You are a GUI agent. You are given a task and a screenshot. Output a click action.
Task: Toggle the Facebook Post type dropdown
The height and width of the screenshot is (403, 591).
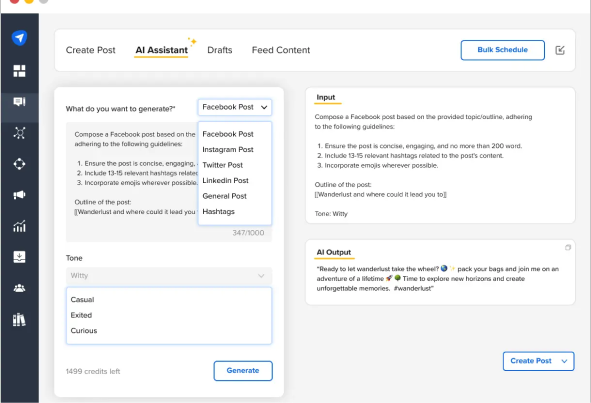pos(234,107)
